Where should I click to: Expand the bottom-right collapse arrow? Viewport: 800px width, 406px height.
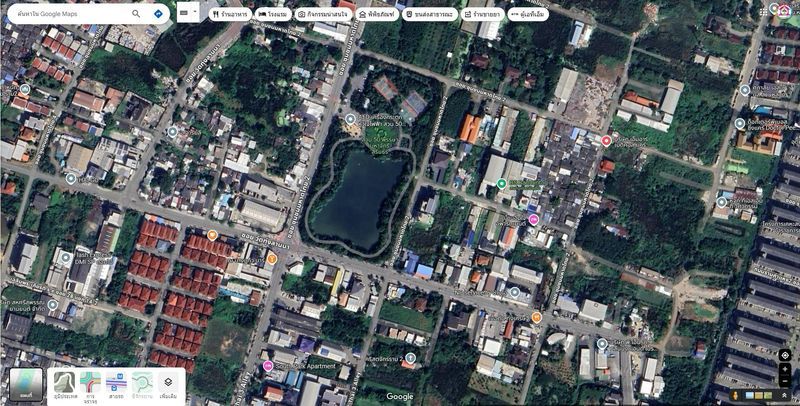[x=785, y=396]
